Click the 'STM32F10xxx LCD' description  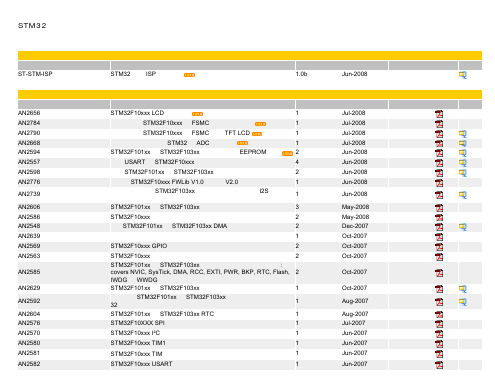tap(137, 113)
